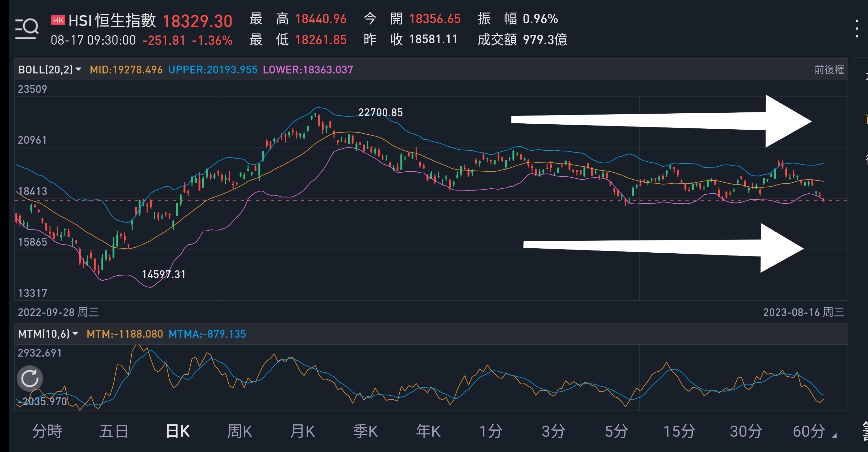Switch to the 五日 chart tab

(114, 431)
